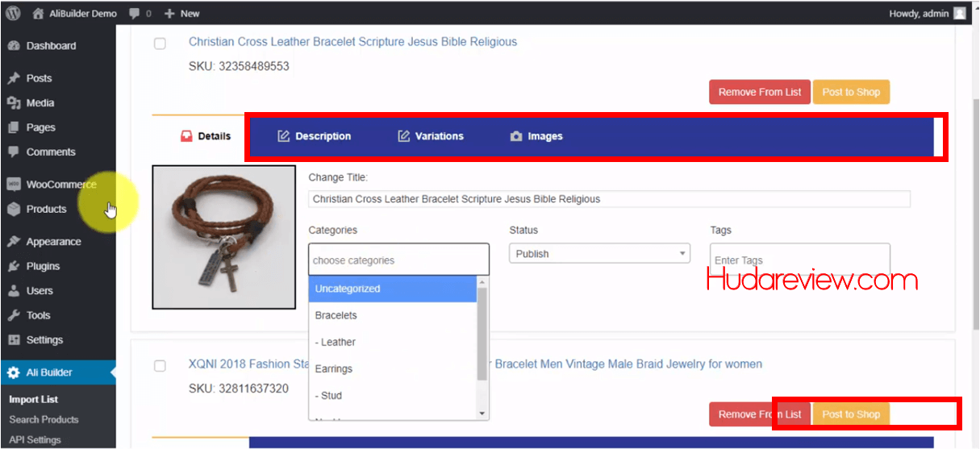Image resolution: width=980 pixels, height=449 pixels.
Task: Open the Import List submenu item
Action: (x=34, y=399)
